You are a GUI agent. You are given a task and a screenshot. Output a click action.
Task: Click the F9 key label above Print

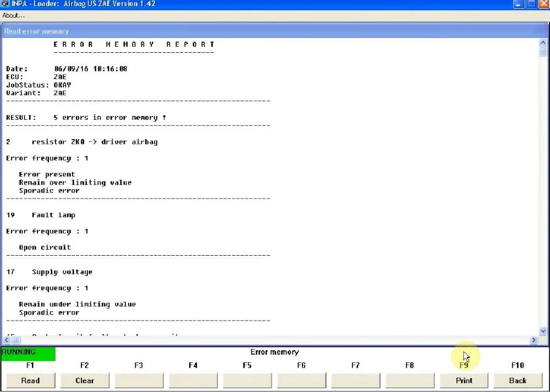(464, 365)
